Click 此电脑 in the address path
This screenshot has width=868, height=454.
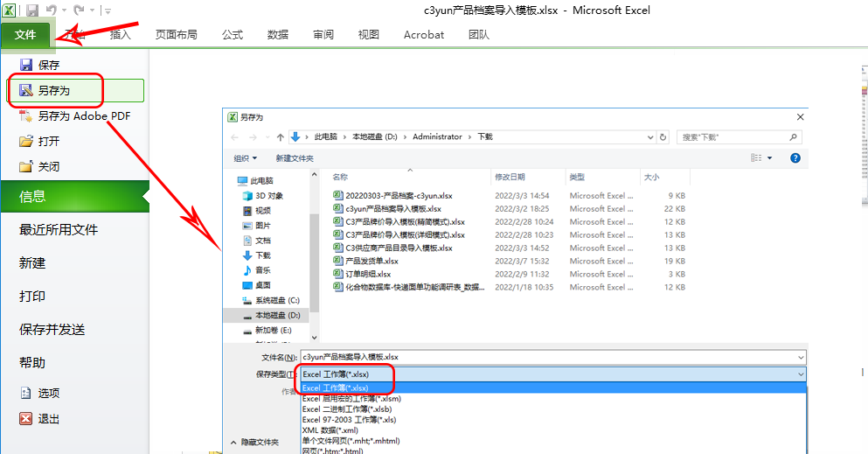click(x=325, y=136)
